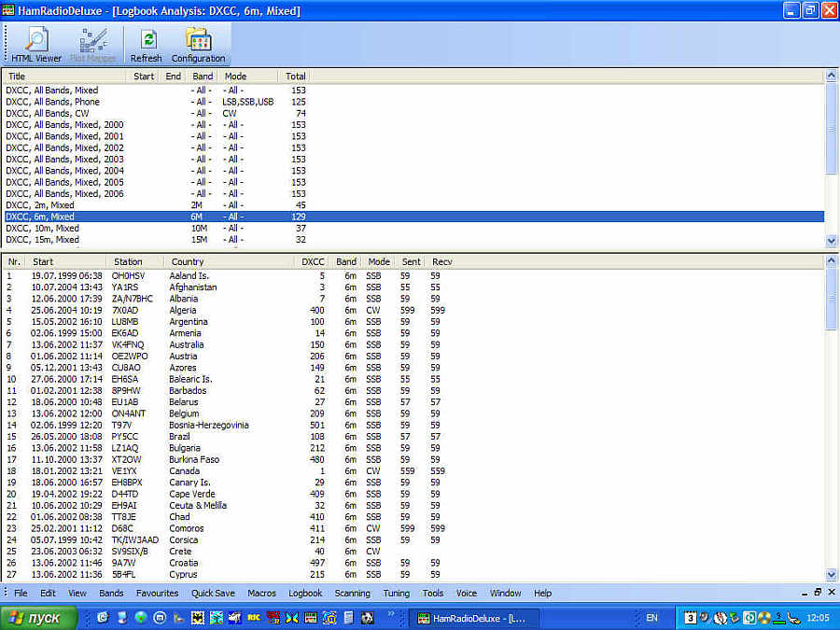Open the Edit menu

point(48,593)
